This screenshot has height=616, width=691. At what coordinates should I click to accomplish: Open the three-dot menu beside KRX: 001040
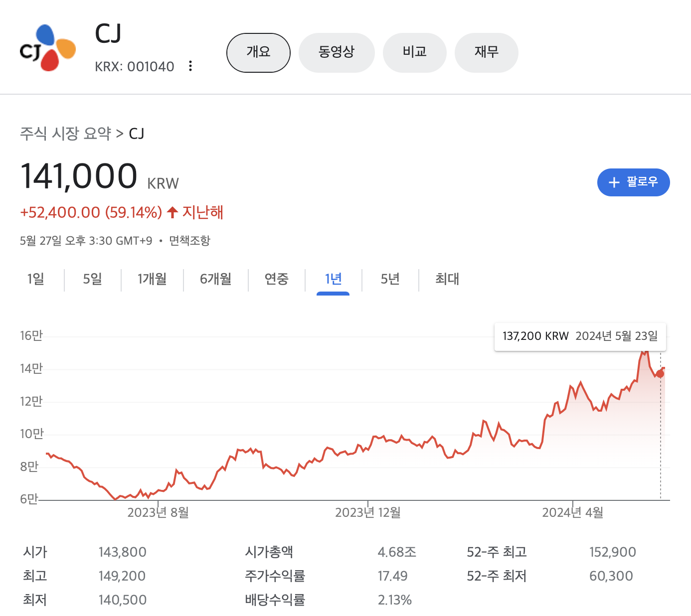[190, 66]
